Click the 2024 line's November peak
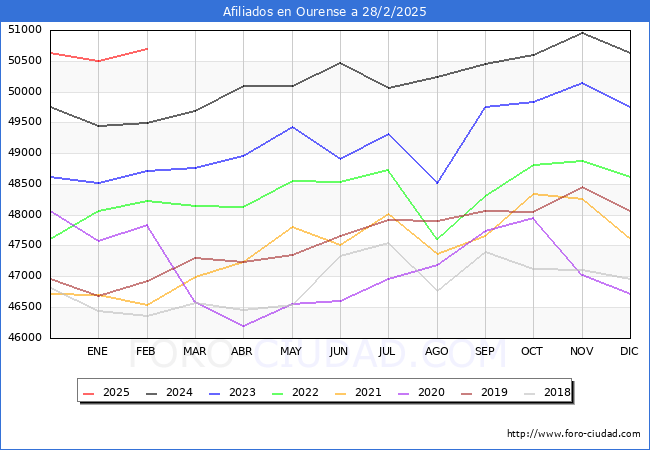 click(582, 32)
